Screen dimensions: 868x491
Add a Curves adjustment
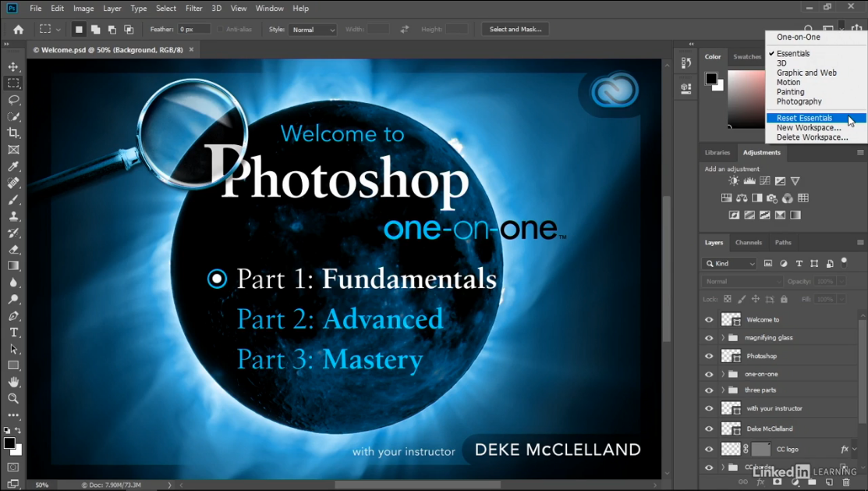coord(765,181)
